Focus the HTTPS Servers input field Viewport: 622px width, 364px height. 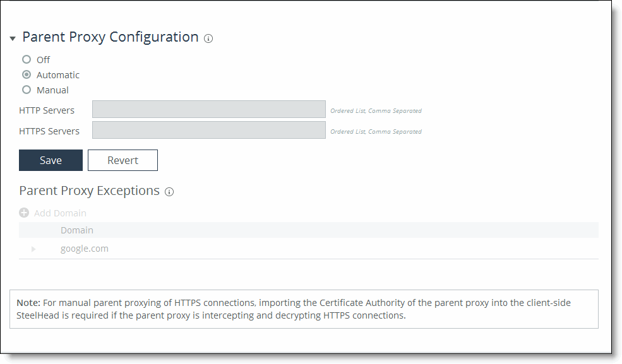tap(208, 130)
